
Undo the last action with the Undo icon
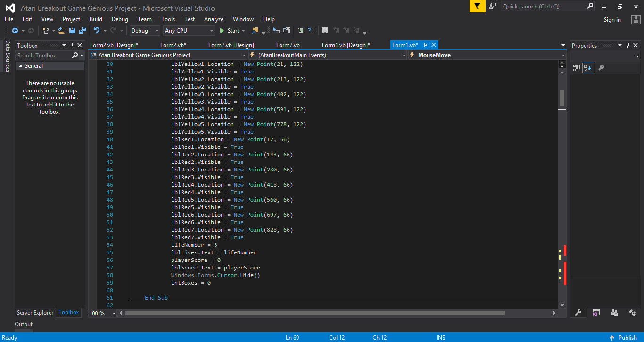pyautogui.click(x=97, y=31)
